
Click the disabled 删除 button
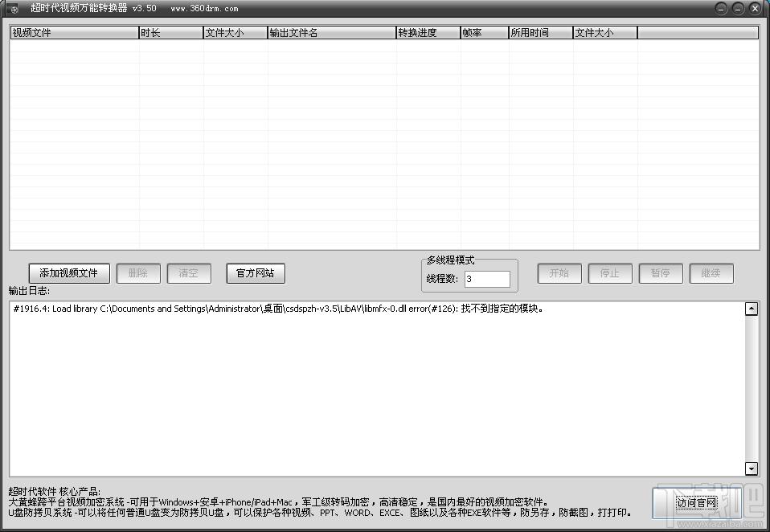click(x=138, y=273)
